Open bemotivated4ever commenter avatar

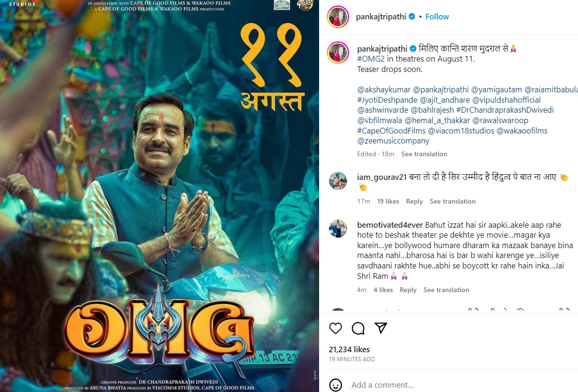click(338, 229)
